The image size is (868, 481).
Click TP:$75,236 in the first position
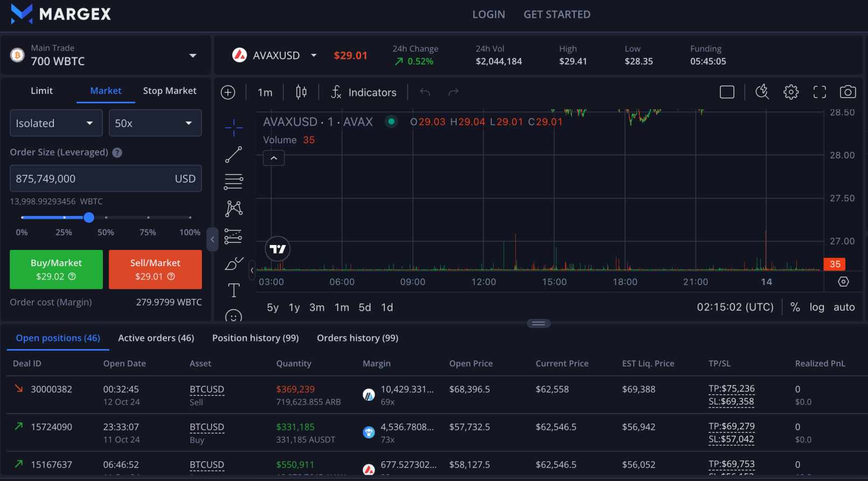click(731, 388)
